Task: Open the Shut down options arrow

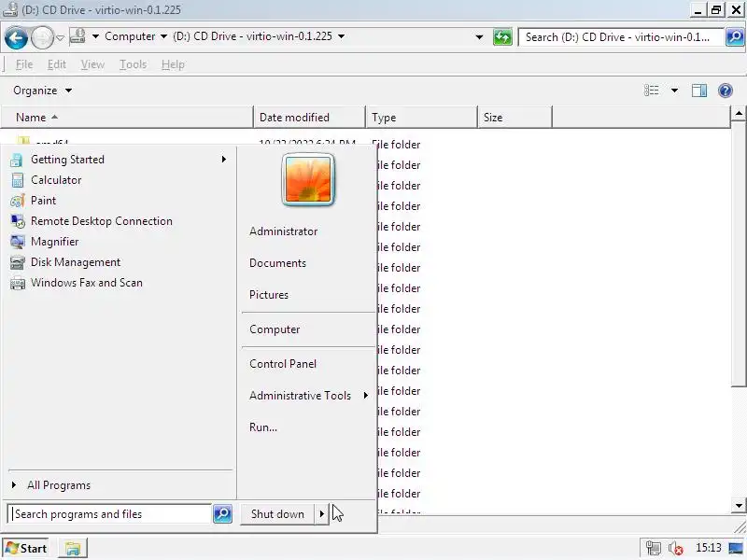Action: (x=321, y=514)
